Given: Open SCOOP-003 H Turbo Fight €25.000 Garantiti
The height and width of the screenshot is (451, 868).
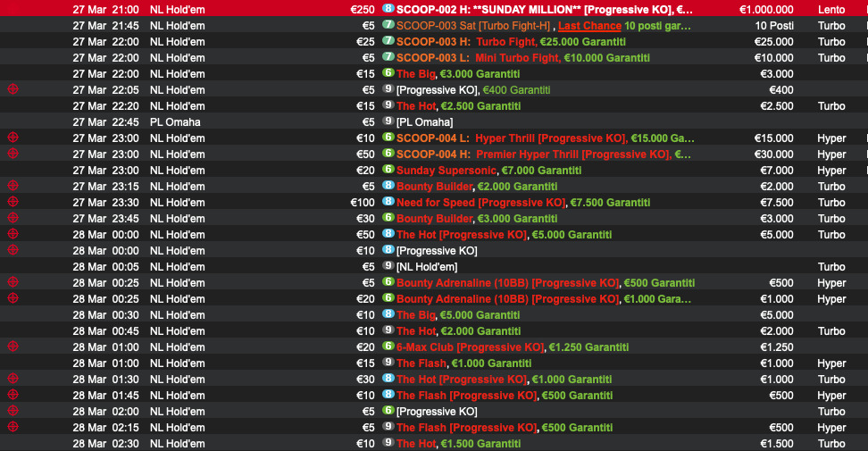Looking at the screenshot, I should pyautogui.click(x=511, y=42).
